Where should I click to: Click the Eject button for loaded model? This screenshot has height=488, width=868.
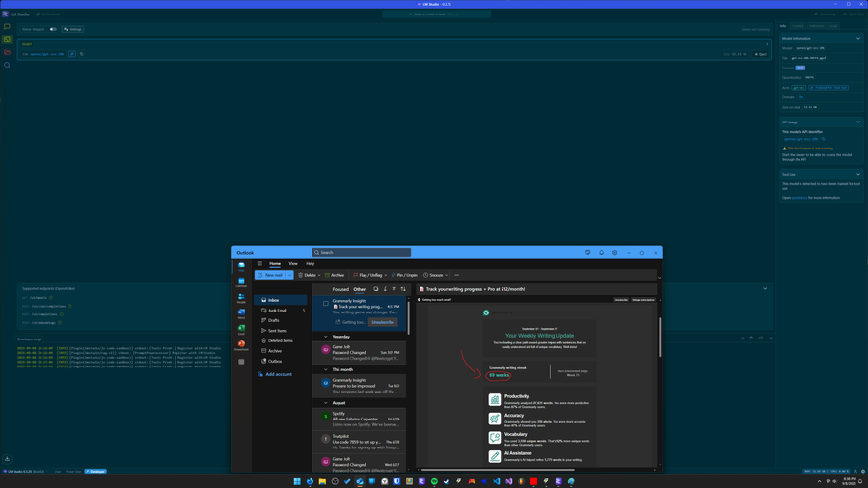pyautogui.click(x=761, y=54)
